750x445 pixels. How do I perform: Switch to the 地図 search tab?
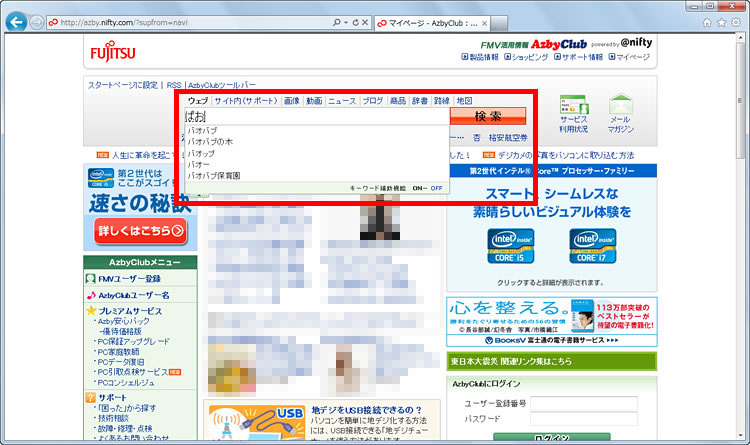pyautogui.click(x=464, y=100)
